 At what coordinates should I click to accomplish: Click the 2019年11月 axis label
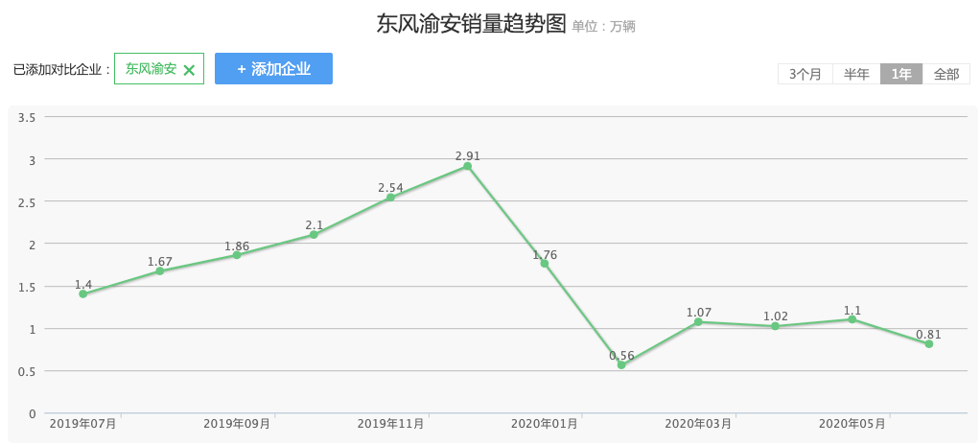point(390,424)
